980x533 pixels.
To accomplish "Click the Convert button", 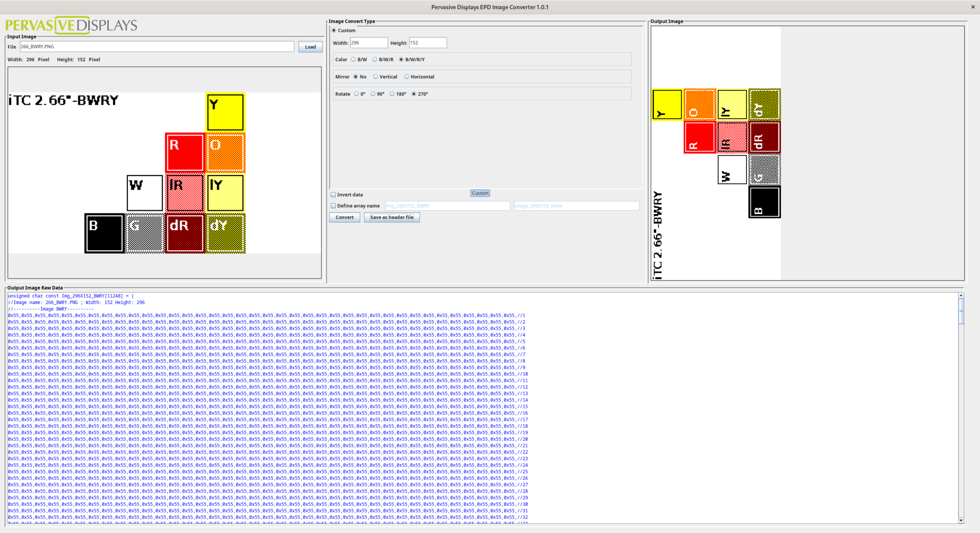I will click(x=345, y=217).
